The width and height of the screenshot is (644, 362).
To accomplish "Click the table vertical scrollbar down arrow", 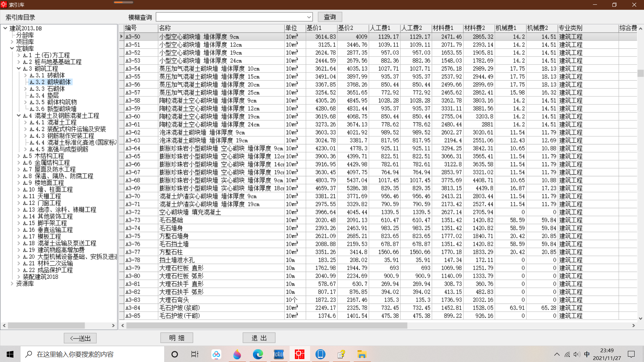I will [x=640, y=318].
